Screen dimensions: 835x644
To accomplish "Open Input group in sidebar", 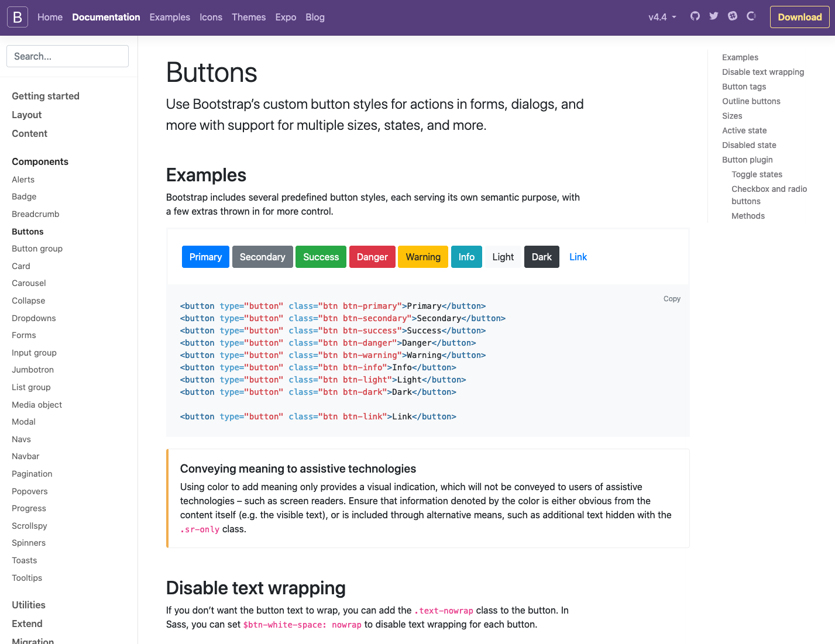I will (x=35, y=353).
